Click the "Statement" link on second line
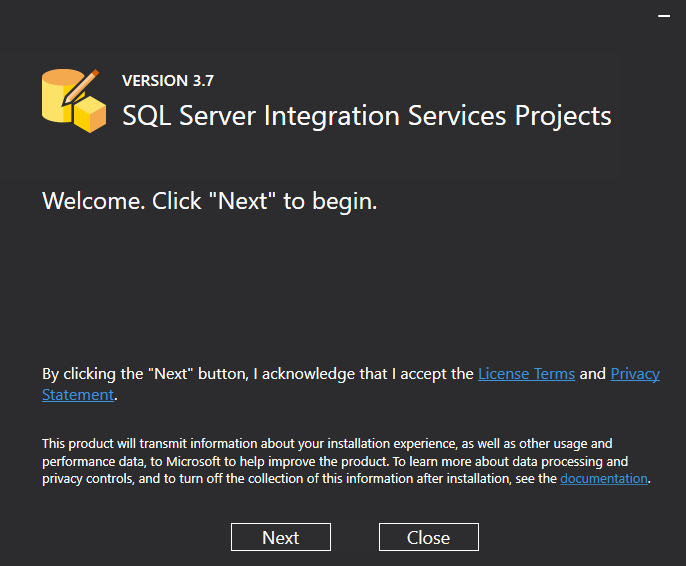686x566 pixels. [x=78, y=395]
